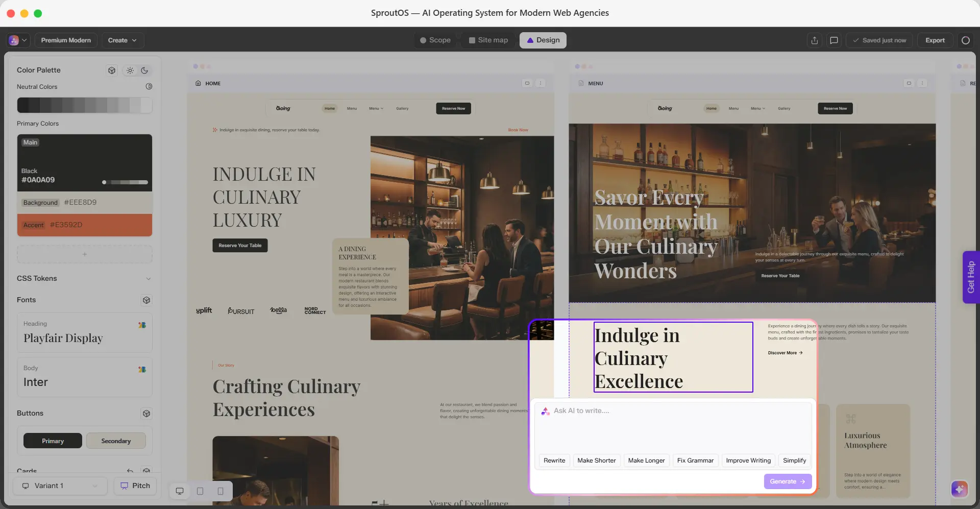980x509 pixels.
Task: Open Google Fonts icon for Body font
Action: point(142,369)
